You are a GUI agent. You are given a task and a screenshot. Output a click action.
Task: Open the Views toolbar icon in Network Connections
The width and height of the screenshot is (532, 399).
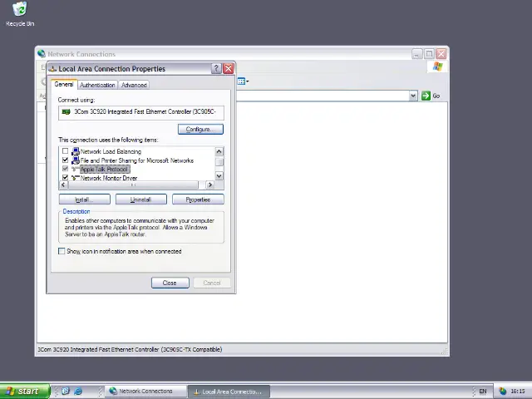click(241, 81)
